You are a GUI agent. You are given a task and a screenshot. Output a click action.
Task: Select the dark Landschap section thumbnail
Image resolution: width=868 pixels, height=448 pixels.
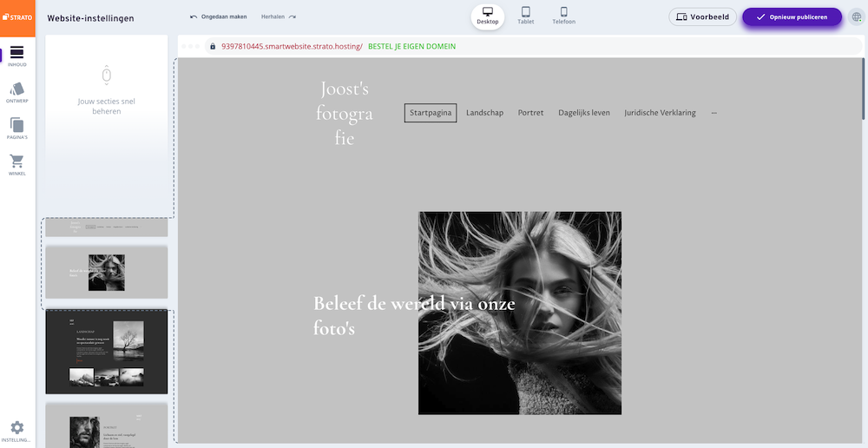(x=106, y=352)
